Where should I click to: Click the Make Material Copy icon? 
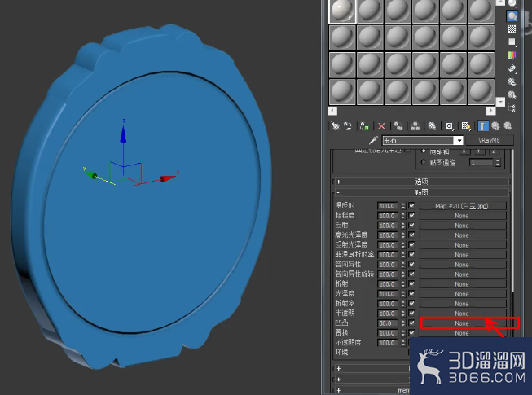click(398, 126)
